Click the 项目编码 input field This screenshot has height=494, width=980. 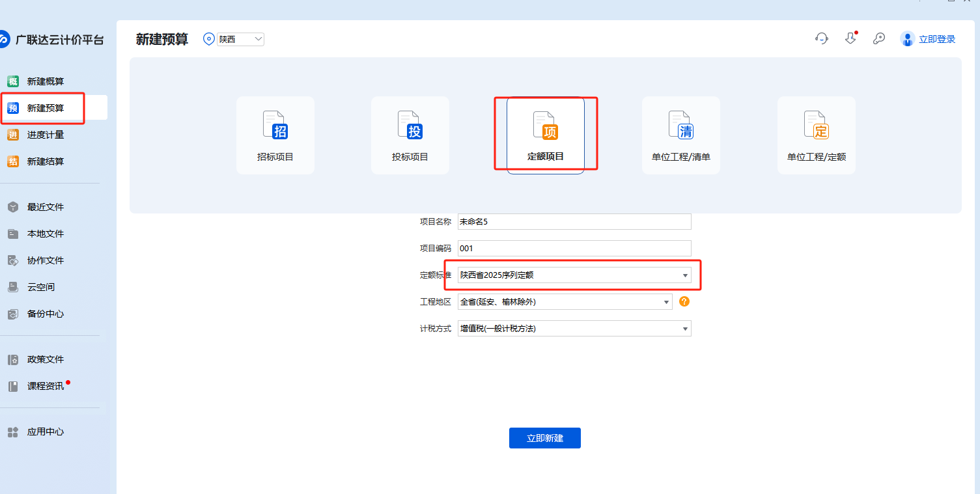click(574, 248)
